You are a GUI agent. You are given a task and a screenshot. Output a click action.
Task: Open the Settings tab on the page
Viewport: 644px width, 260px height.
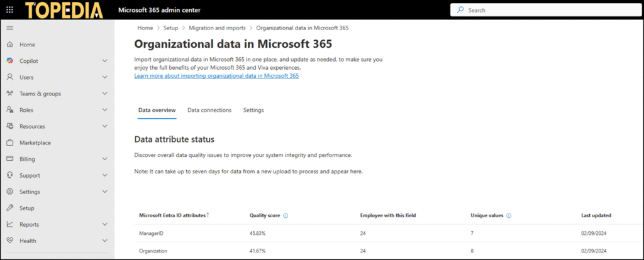(x=253, y=111)
